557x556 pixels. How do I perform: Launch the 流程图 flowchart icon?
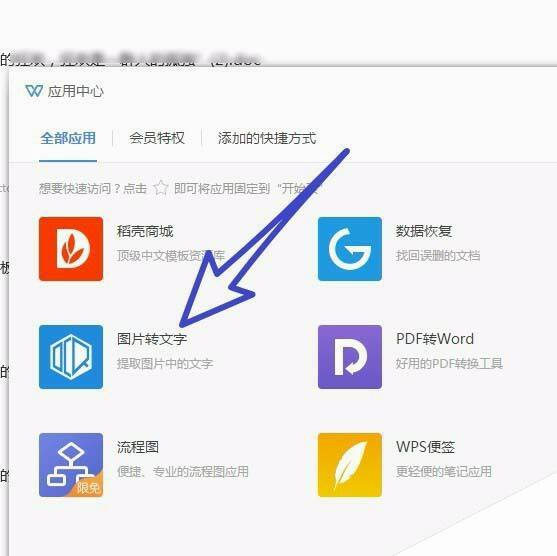coord(71,465)
